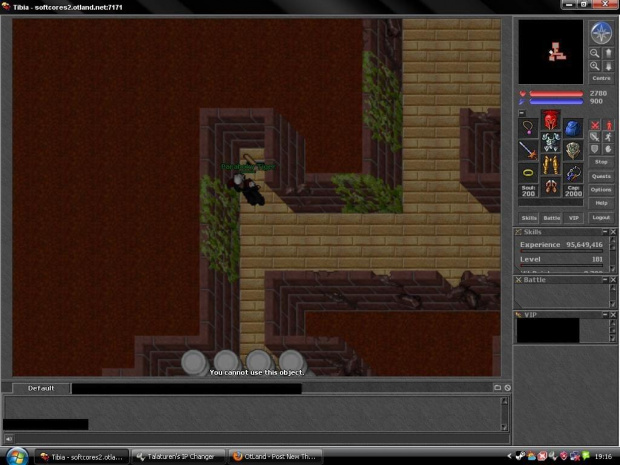Click chat console scroll up arrow
The width and height of the screenshot is (620, 465).
[x=504, y=401]
